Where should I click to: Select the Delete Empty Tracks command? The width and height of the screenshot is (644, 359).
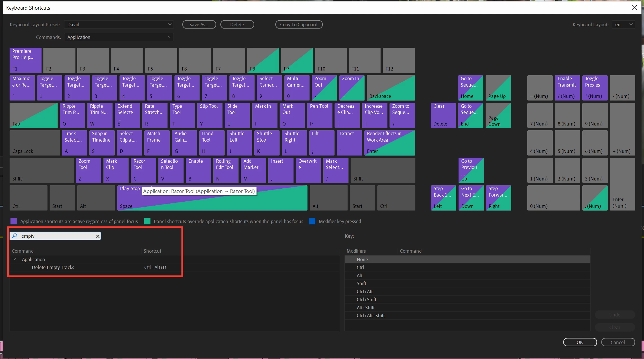point(53,267)
